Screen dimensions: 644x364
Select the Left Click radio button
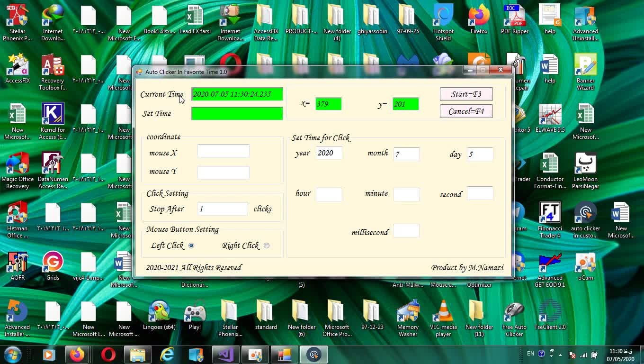click(191, 246)
